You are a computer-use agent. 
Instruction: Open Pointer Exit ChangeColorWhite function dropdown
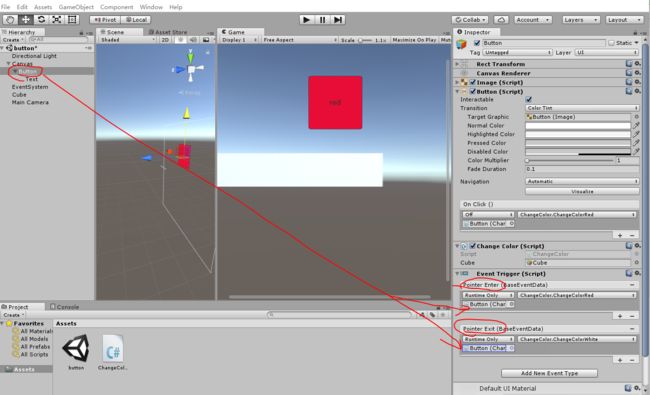(577, 339)
